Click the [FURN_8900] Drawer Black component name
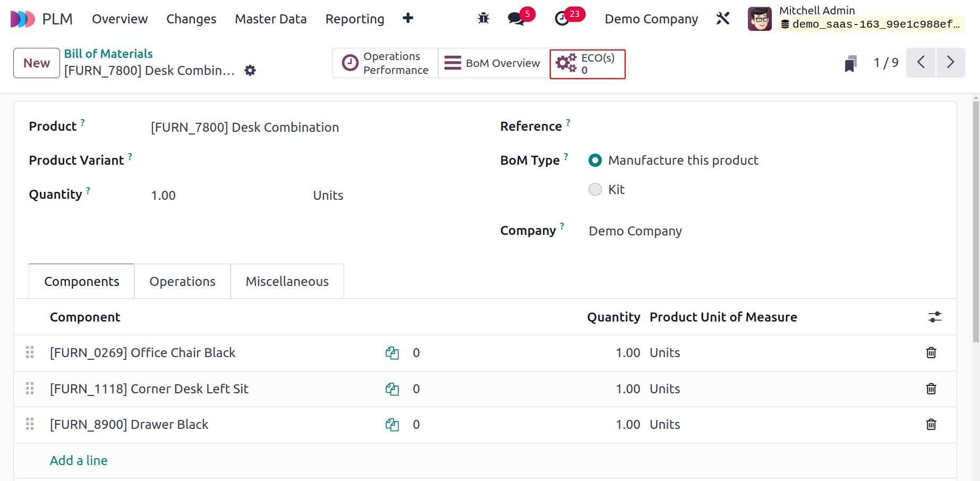Viewport: 980px width, 481px height. 129,425
